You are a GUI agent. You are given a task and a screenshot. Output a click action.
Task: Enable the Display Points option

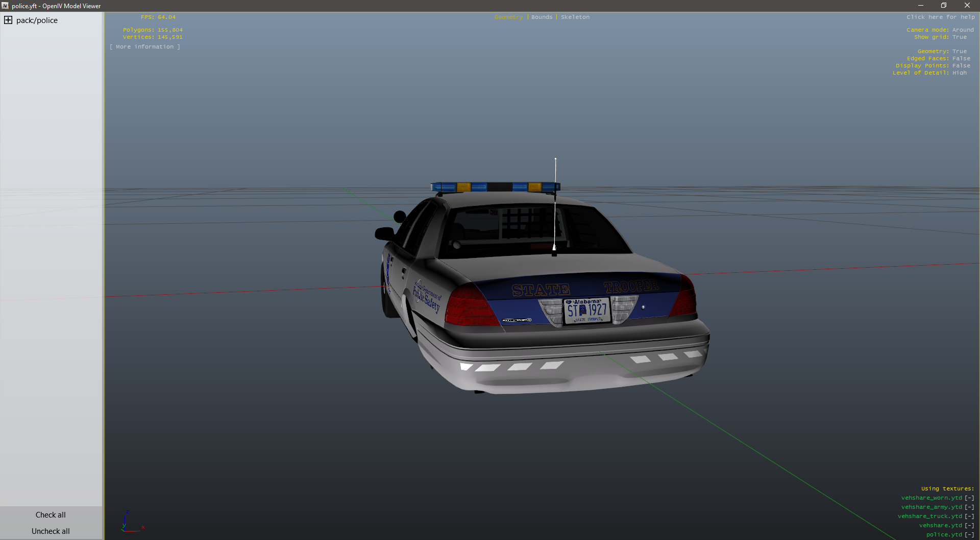pyautogui.click(x=961, y=66)
